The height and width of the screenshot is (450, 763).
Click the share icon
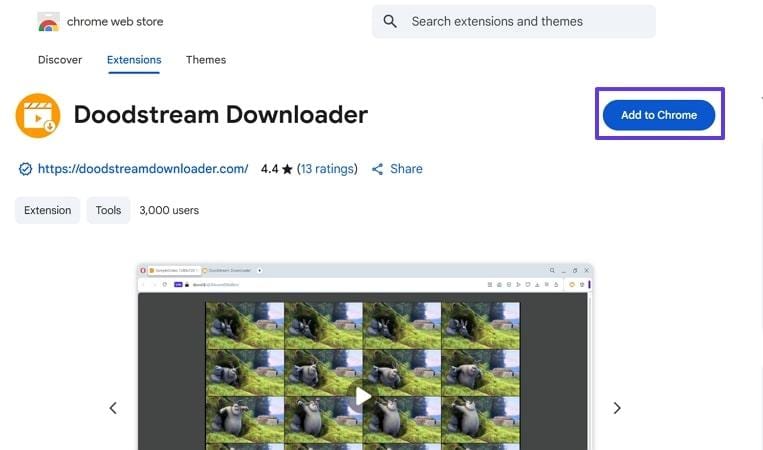[378, 169]
